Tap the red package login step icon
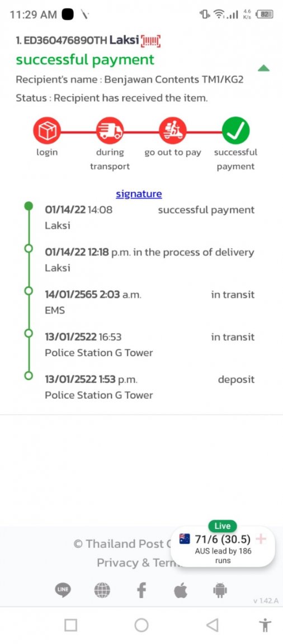The height and width of the screenshot is (644, 283). [47, 131]
